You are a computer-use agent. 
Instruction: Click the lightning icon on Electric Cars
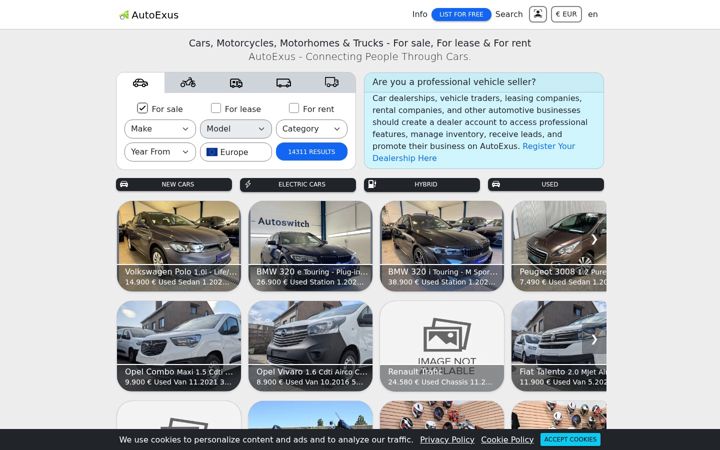click(x=248, y=184)
